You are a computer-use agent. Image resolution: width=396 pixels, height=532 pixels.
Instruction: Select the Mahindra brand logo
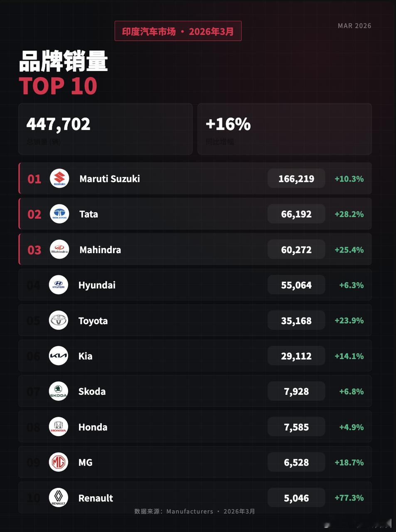59,249
